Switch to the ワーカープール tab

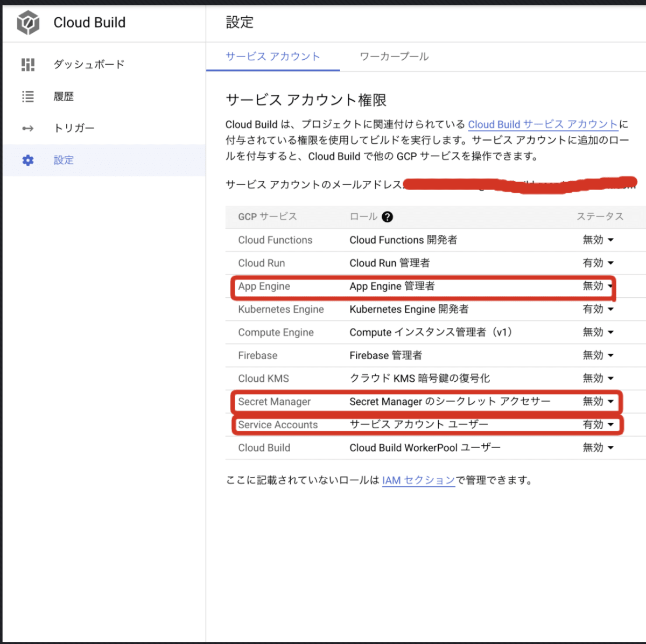tap(394, 57)
